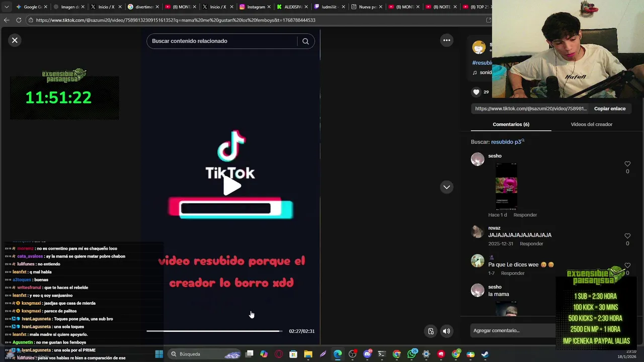Image resolution: width=644 pixels, height=362 pixels.
Task: Like revaz's JAJAJA comment
Action: pyautogui.click(x=627, y=236)
